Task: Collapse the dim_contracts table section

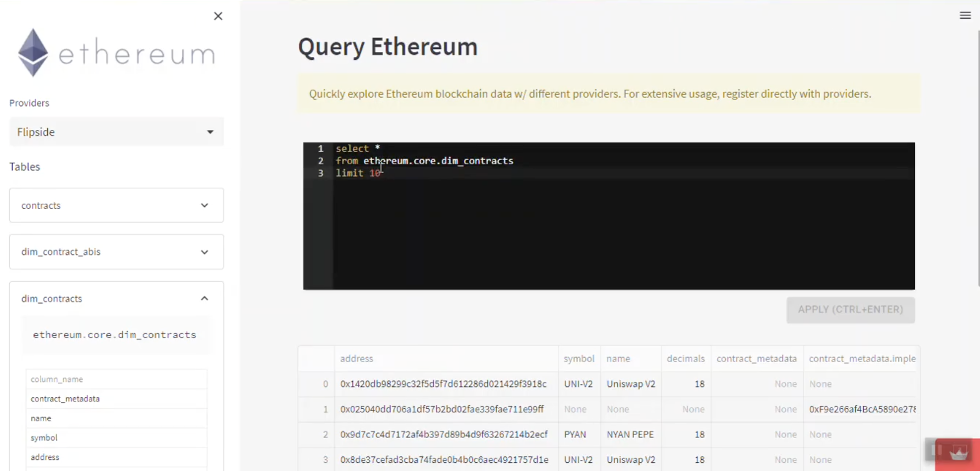Action: tap(116, 299)
